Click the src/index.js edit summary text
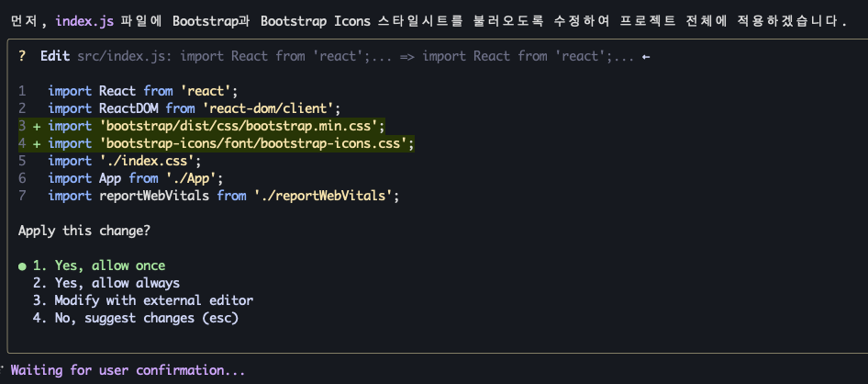Screen dimensions: 868x384 point(355,56)
